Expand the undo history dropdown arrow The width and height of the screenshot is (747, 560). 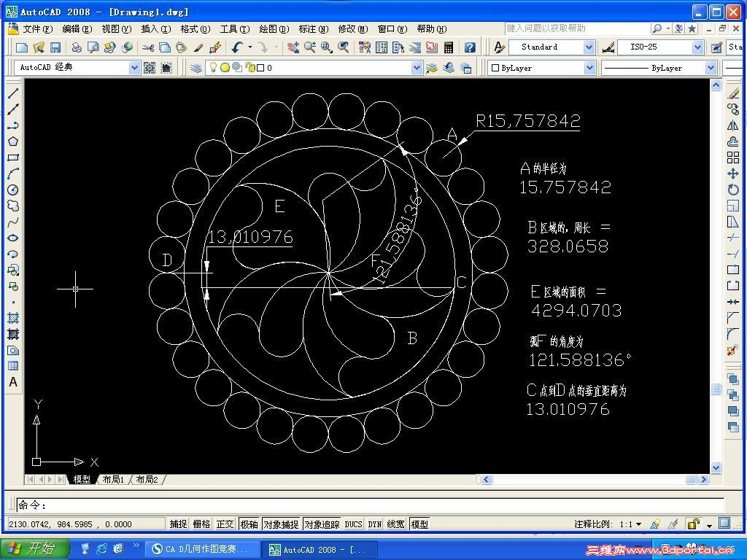point(249,47)
